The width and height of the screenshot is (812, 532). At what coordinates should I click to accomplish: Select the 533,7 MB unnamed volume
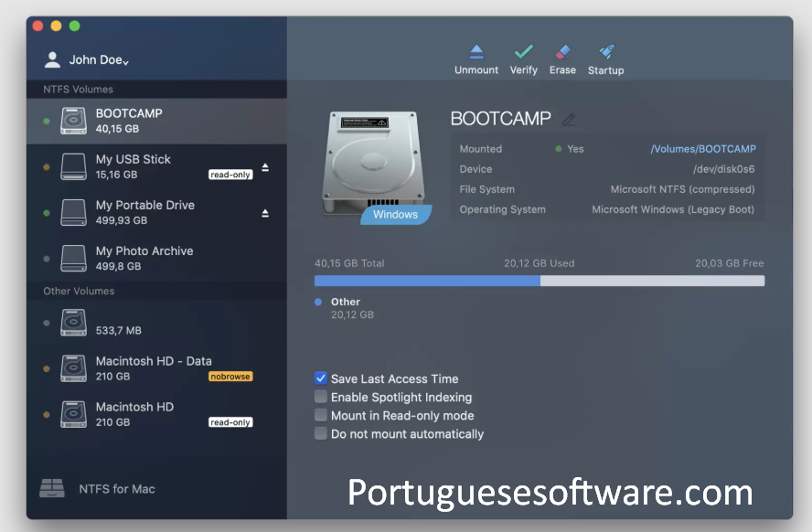pyautogui.click(x=157, y=323)
